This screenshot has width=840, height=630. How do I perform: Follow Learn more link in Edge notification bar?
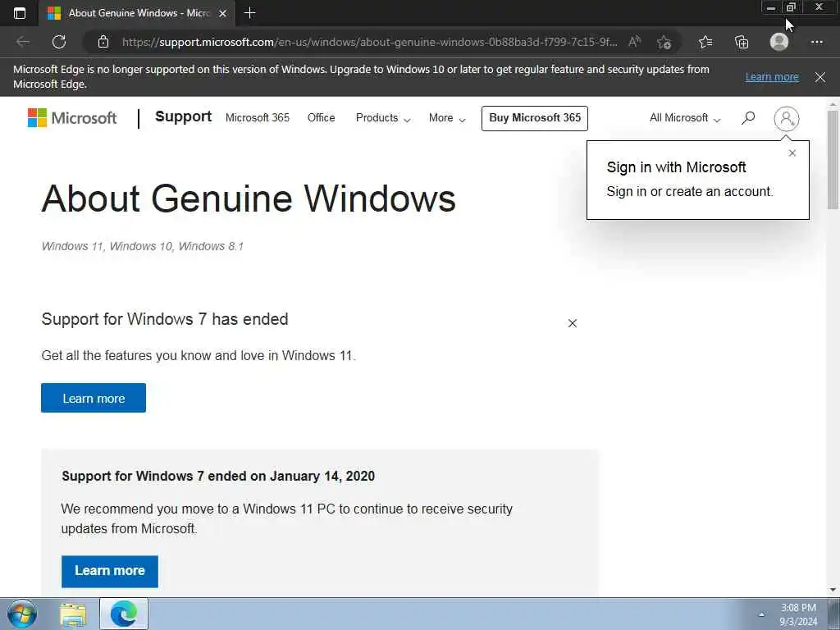click(772, 76)
